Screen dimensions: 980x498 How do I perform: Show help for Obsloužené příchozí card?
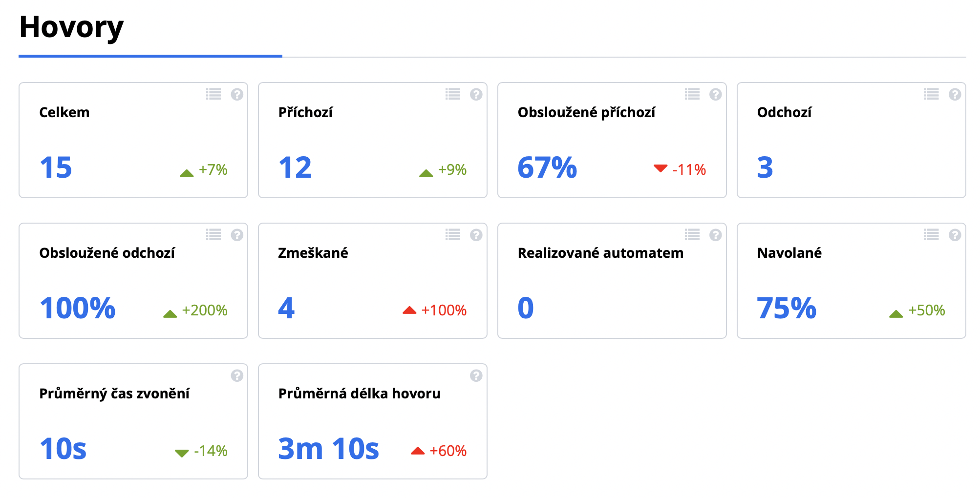pyautogui.click(x=716, y=94)
